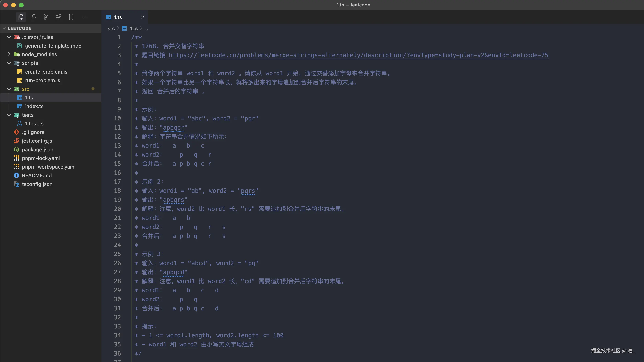Close the 1.ts editor tab

pos(143,17)
